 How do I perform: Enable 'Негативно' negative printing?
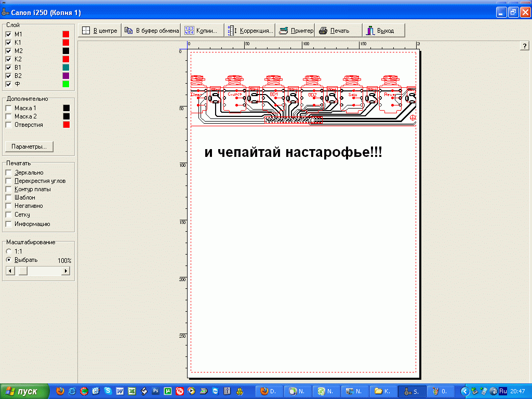(8, 206)
